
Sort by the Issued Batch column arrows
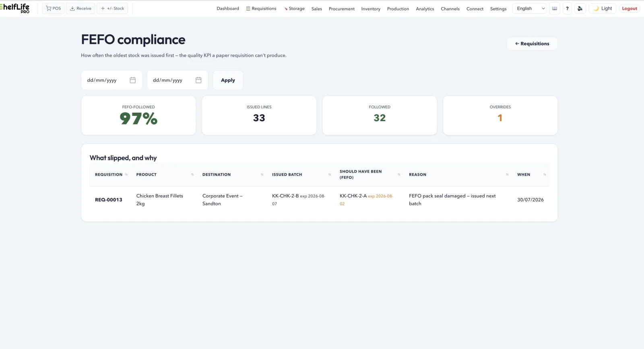click(x=330, y=175)
